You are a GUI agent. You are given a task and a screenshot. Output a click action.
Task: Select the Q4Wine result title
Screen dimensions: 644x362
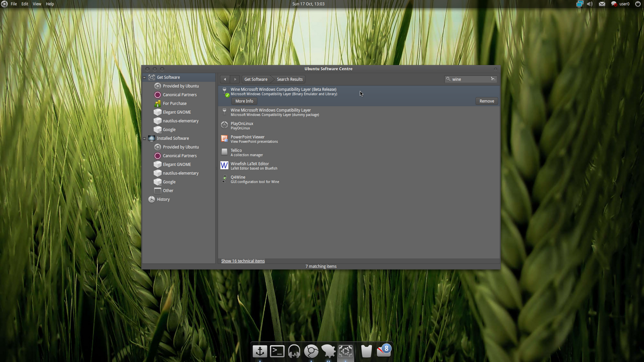(238, 177)
